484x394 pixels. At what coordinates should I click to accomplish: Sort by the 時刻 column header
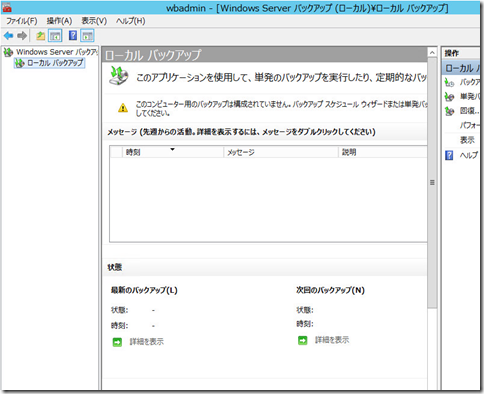[173, 152]
